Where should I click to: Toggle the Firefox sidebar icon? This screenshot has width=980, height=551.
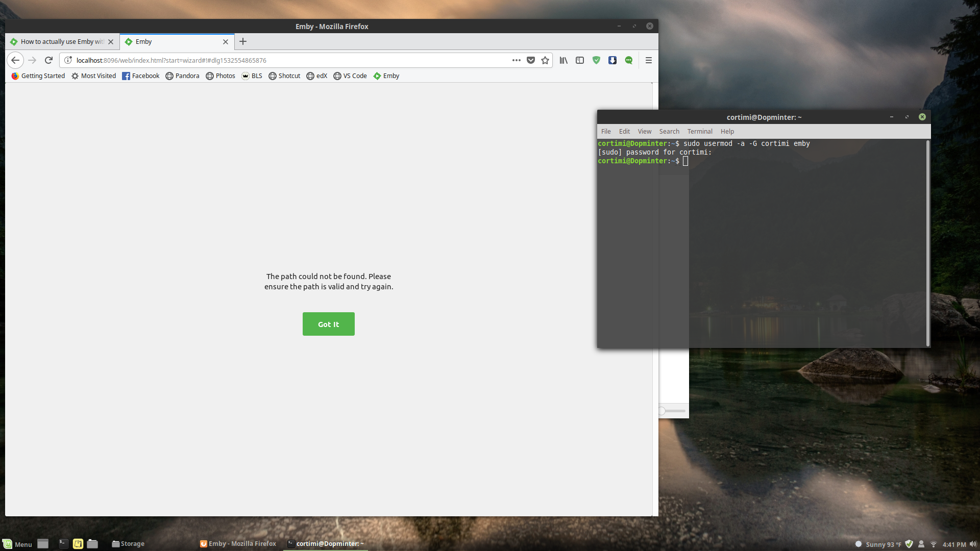580,60
